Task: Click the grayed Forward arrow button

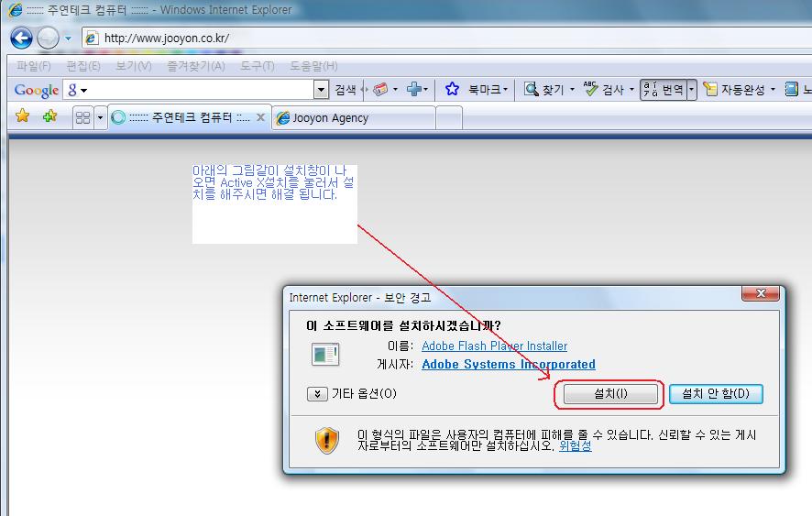Action: click(49, 38)
